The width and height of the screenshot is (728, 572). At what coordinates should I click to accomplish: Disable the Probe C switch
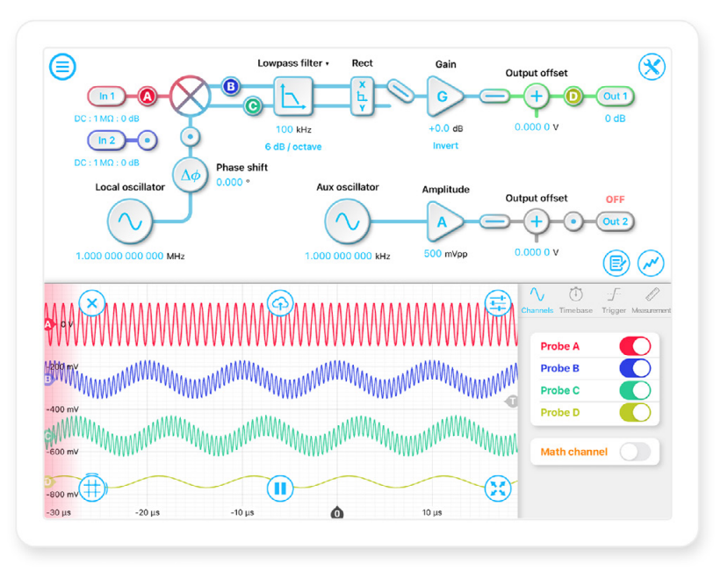[635, 390]
